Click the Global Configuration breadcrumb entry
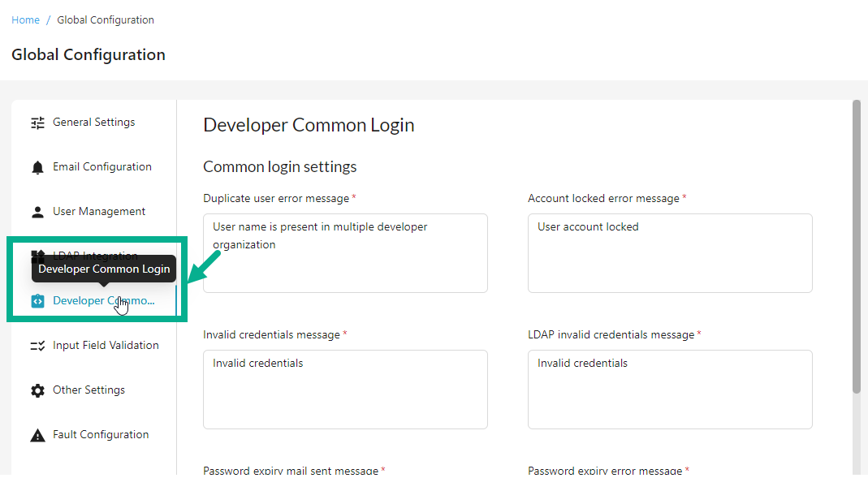Viewport: 868px width, 478px height. point(106,19)
